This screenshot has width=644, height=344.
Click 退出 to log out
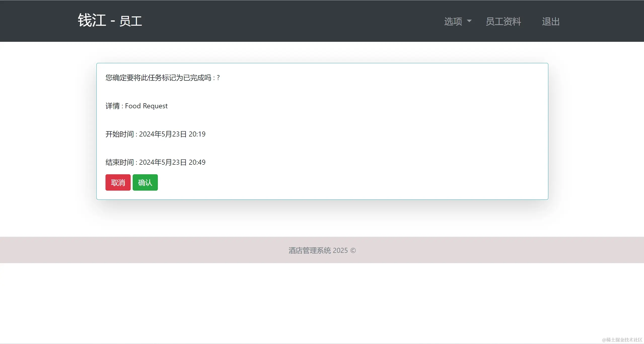coord(551,21)
